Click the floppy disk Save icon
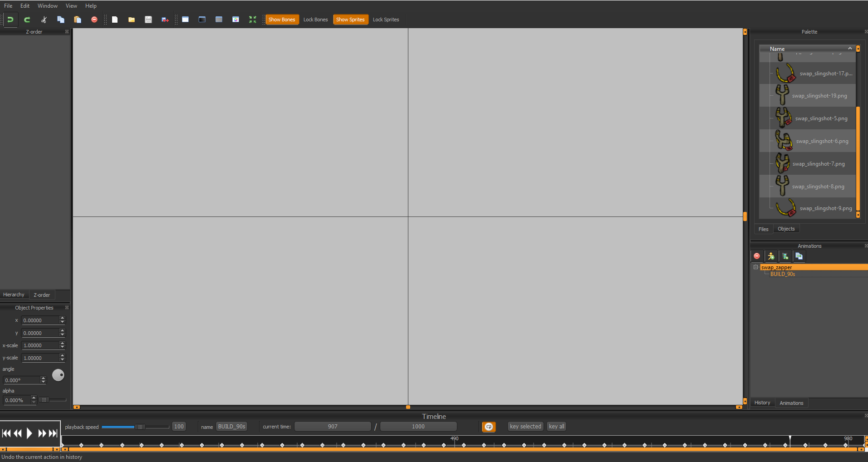This screenshot has height=462, width=868. point(148,20)
